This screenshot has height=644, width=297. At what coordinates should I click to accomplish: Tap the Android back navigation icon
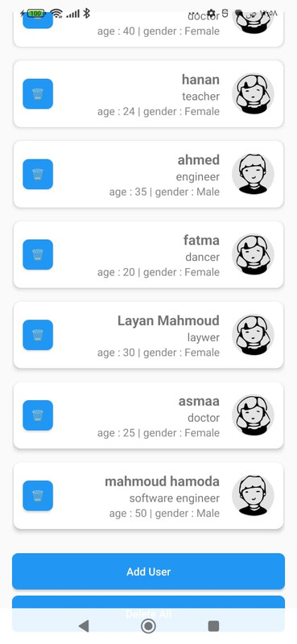pos(84,626)
